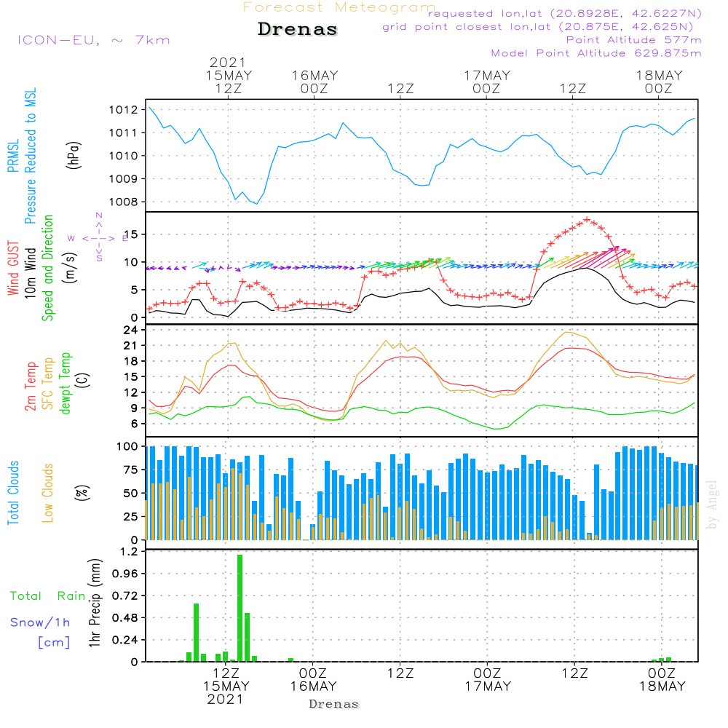Click the requested lon,lat (20.8928E, 42.6227N) line
This screenshot has width=728, height=728.
565,13
